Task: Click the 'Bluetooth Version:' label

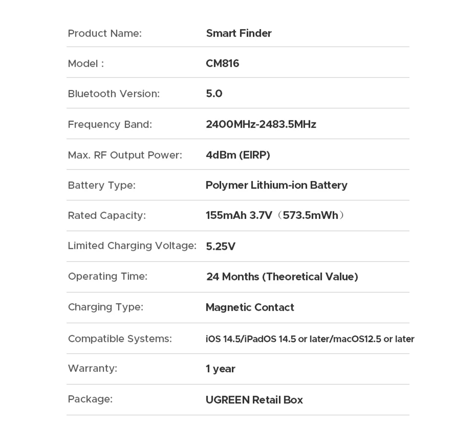Action: pos(114,94)
